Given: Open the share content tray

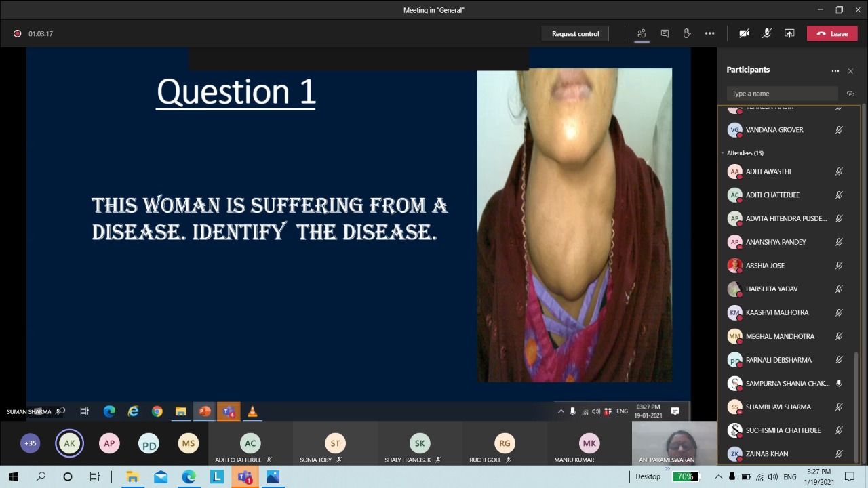Looking at the screenshot, I should click(789, 33).
